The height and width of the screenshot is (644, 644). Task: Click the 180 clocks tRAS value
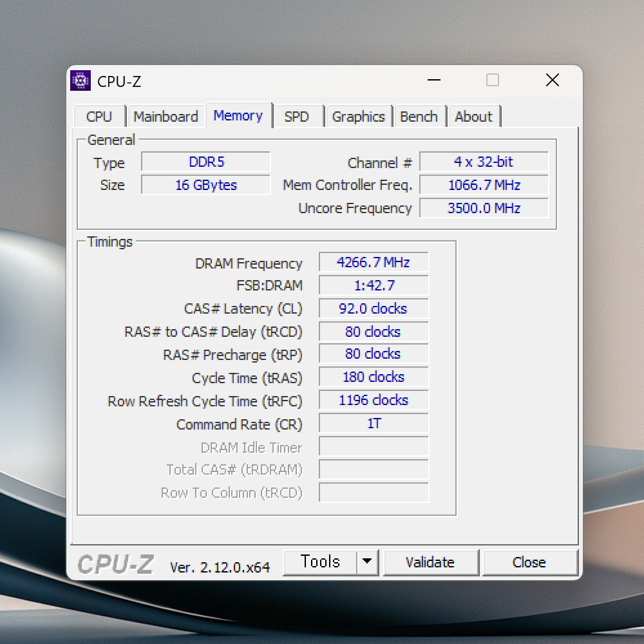pos(374,377)
